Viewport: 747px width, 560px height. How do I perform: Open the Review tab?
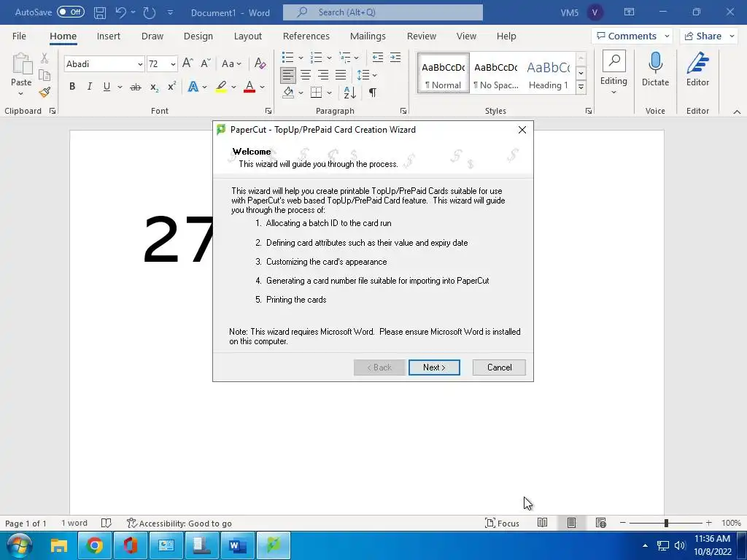(x=421, y=36)
